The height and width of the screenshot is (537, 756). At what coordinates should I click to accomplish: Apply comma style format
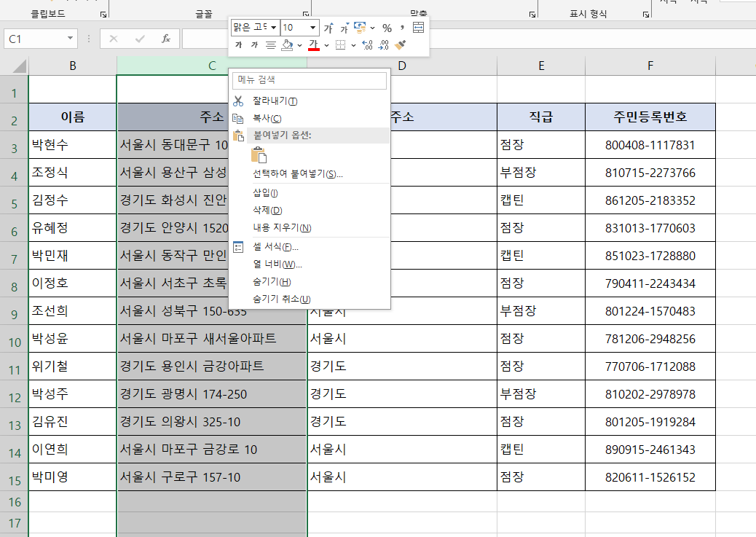pyautogui.click(x=401, y=28)
